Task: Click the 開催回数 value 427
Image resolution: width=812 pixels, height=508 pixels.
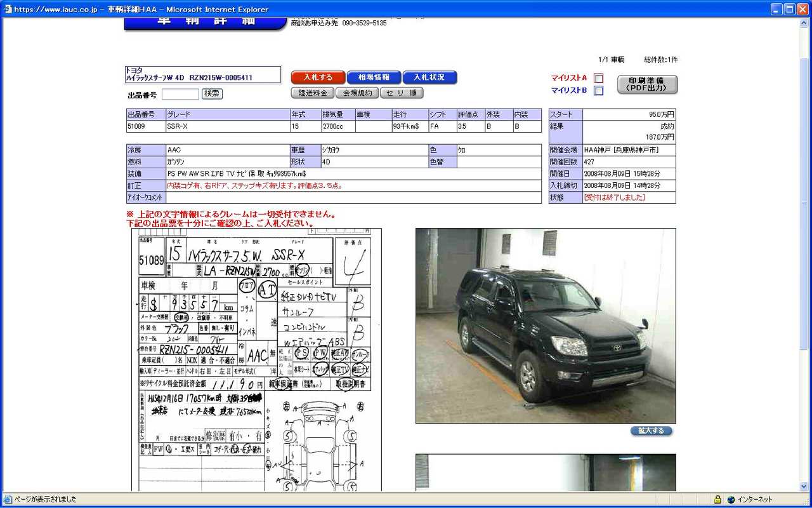Action: coord(589,162)
